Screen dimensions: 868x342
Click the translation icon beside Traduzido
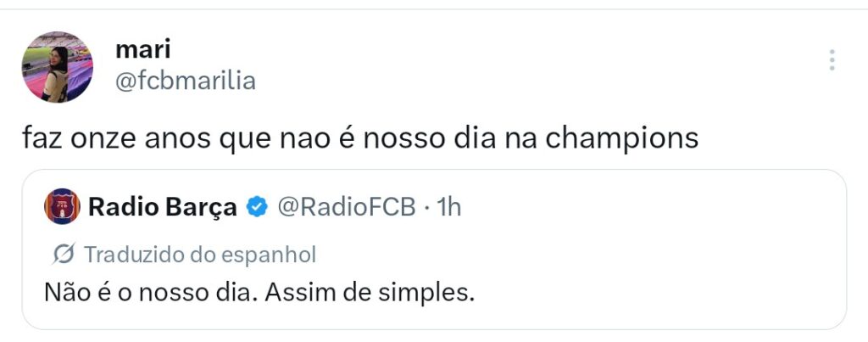click(64, 254)
